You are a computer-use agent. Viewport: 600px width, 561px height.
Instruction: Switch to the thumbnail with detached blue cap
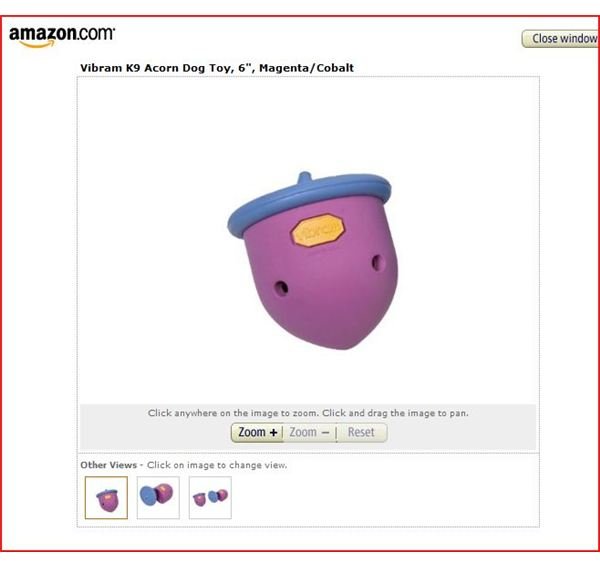[x=158, y=497]
